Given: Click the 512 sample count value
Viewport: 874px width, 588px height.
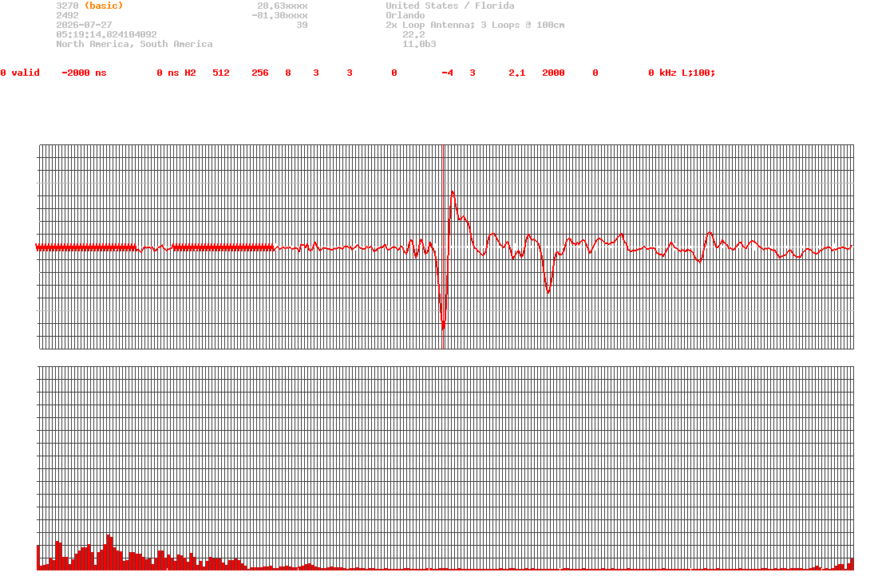Looking at the screenshot, I should [x=221, y=73].
